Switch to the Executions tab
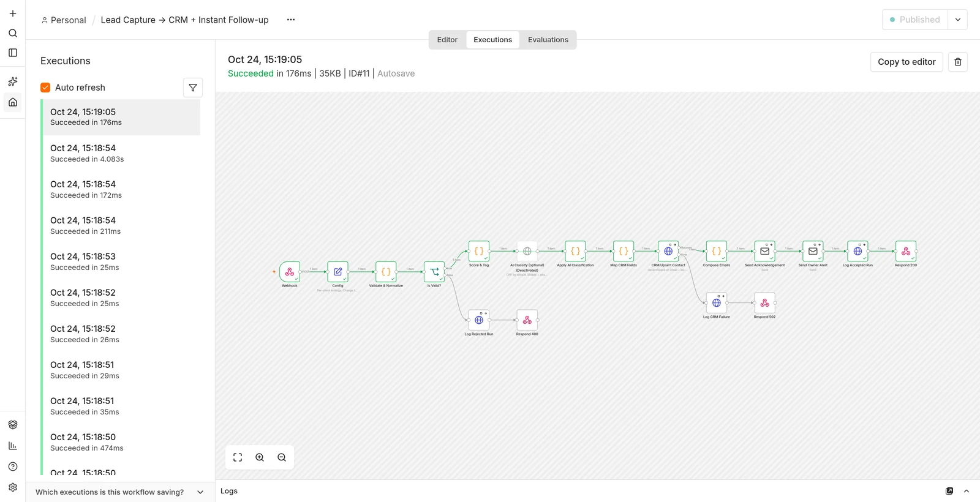980x502 pixels. (x=493, y=40)
